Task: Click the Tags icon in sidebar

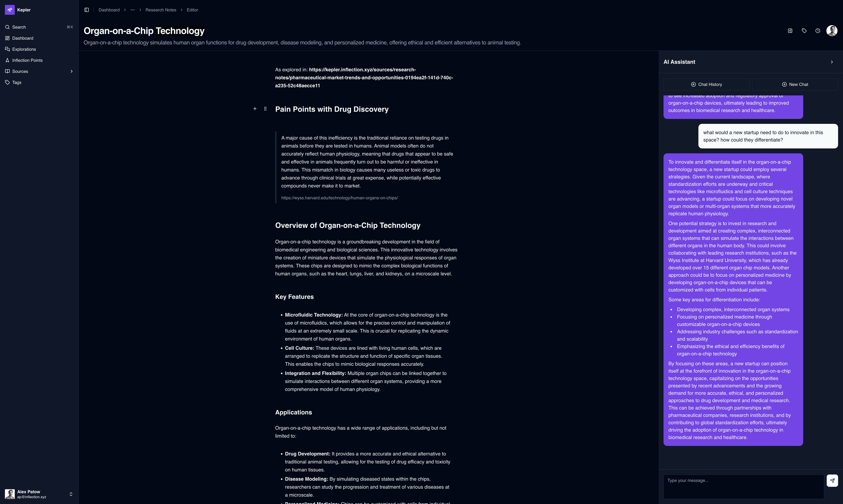Action: point(8,82)
